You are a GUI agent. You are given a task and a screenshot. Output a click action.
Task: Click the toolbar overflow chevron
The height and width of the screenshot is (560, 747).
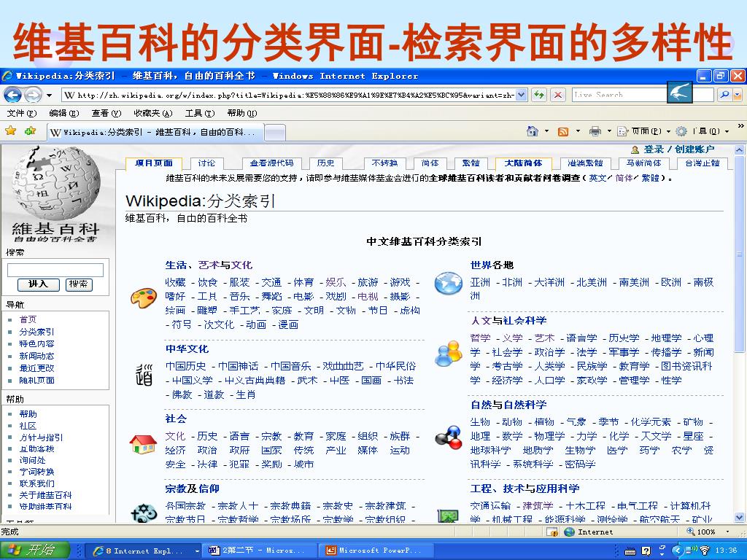coord(740,127)
